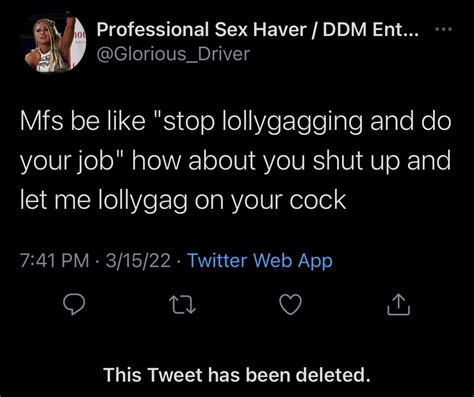The image size is (474, 397).
Task: Like the tweet with the heart icon
Action: (x=290, y=305)
